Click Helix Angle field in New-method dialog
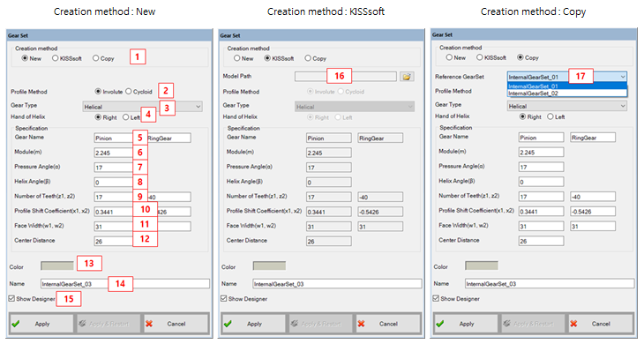The height and width of the screenshot is (344, 644). [116, 183]
